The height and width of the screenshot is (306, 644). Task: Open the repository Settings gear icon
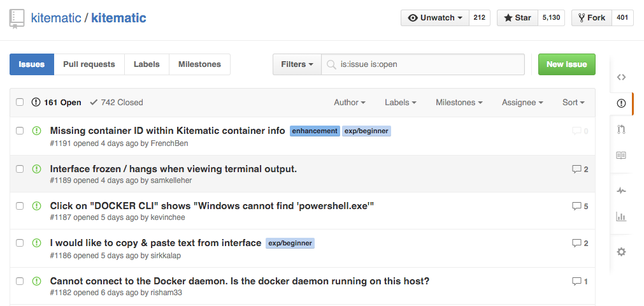(621, 252)
